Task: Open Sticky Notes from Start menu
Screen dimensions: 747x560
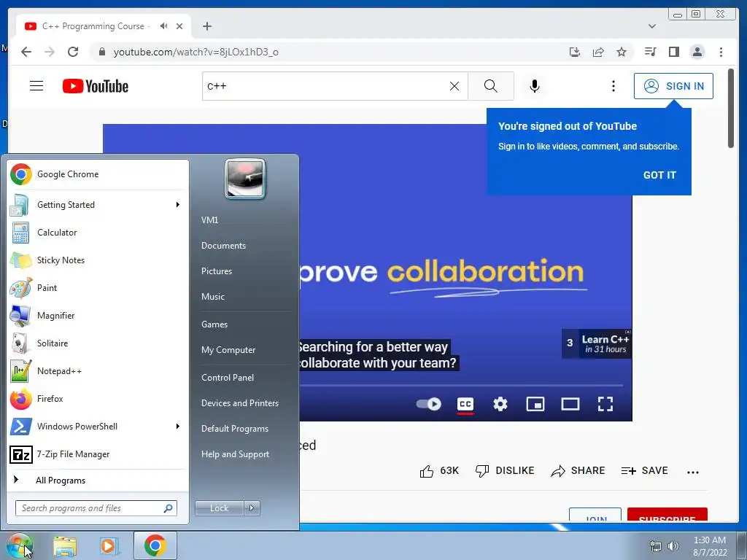Action: [x=97, y=260]
